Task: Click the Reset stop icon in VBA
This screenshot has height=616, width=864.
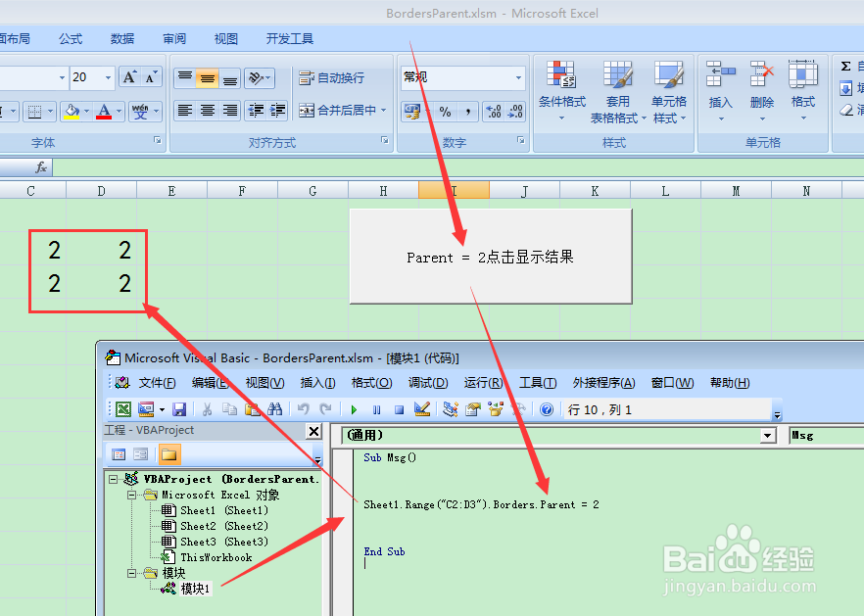Action: click(x=400, y=409)
